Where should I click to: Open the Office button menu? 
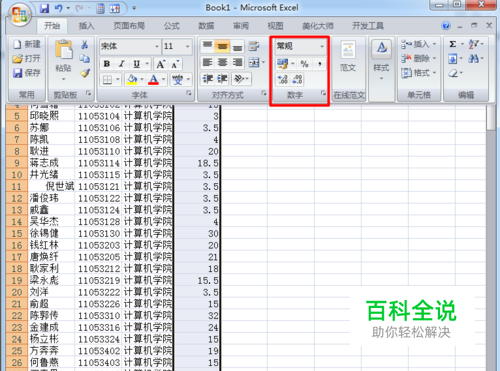pyautogui.click(x=19, y=14)
